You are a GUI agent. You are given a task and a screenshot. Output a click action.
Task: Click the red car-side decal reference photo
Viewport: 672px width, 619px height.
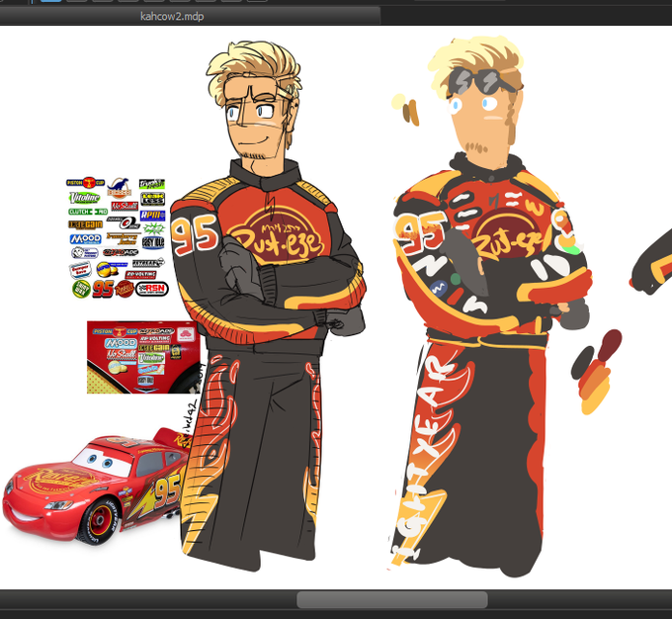tap(143, 357)
